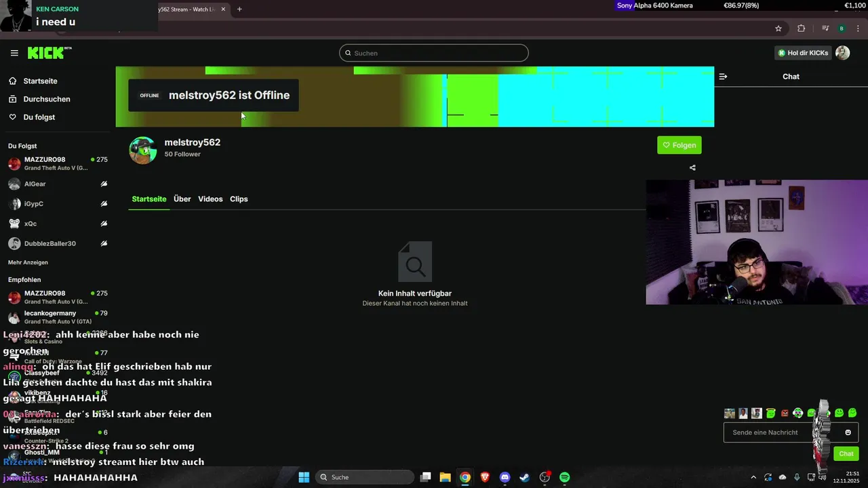
Task: Click the microphone tray icon
Action: 797,477
